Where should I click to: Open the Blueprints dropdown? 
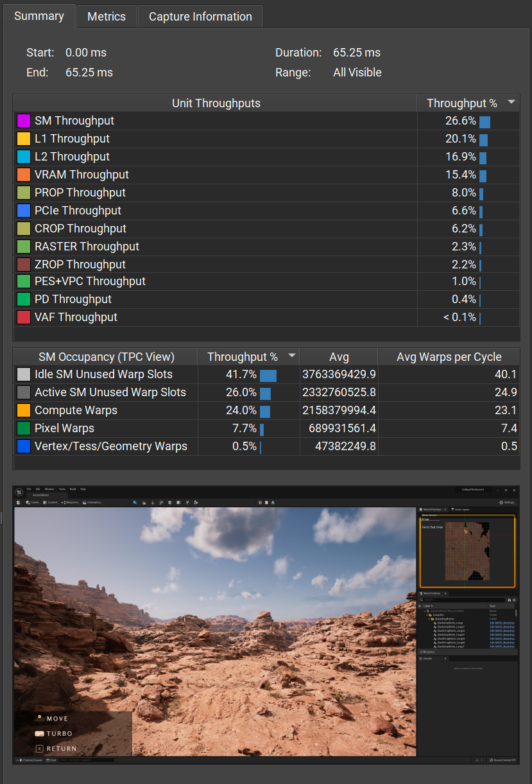pyautogui.click(x=71, y=503)
